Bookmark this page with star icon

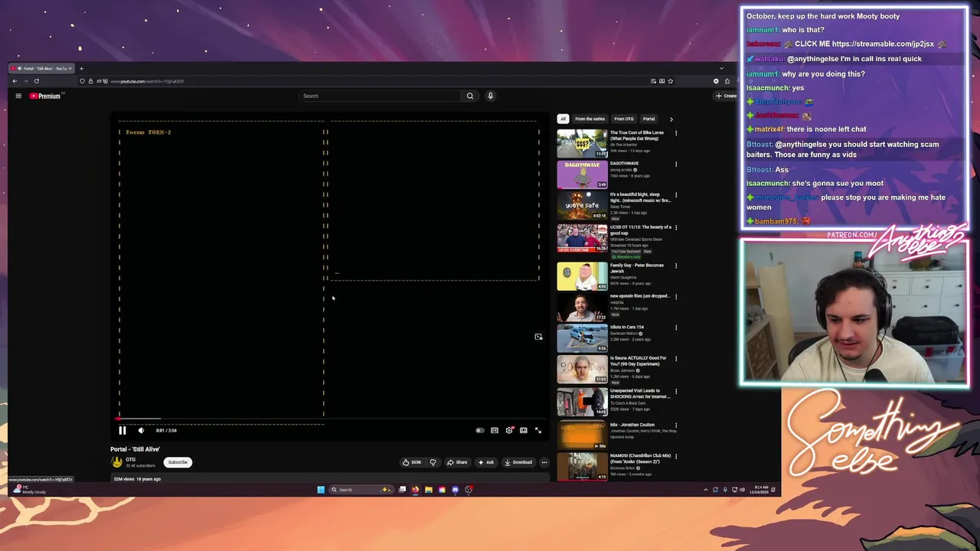pos(671,81)
